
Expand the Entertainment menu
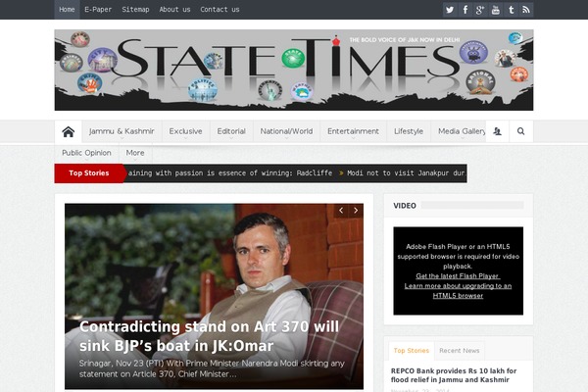353,131
